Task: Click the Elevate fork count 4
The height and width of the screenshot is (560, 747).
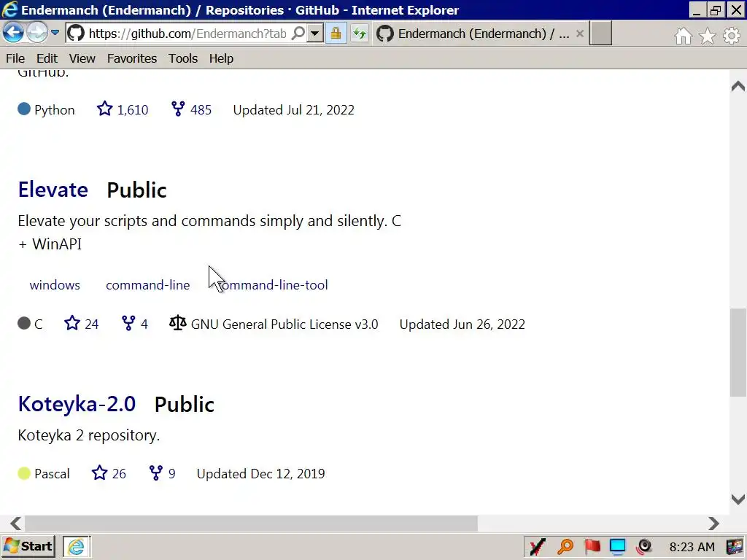Action: pos(135,324)
